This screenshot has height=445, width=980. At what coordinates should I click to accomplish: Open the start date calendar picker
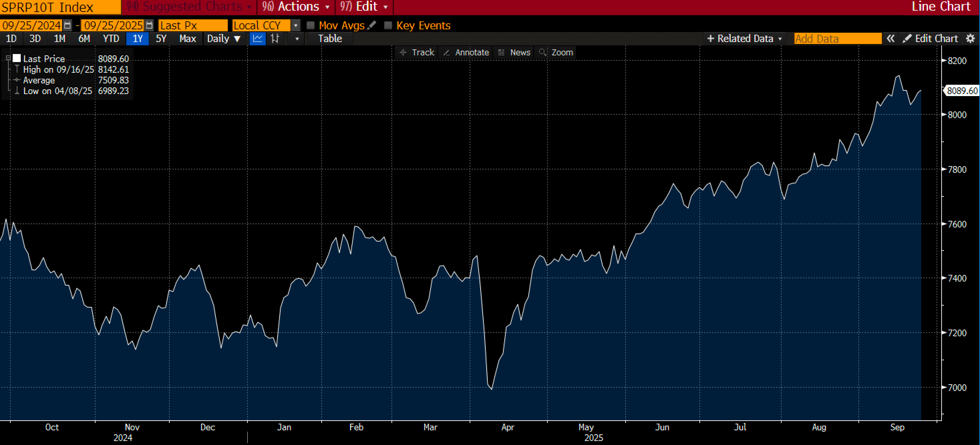click(67, 25)
